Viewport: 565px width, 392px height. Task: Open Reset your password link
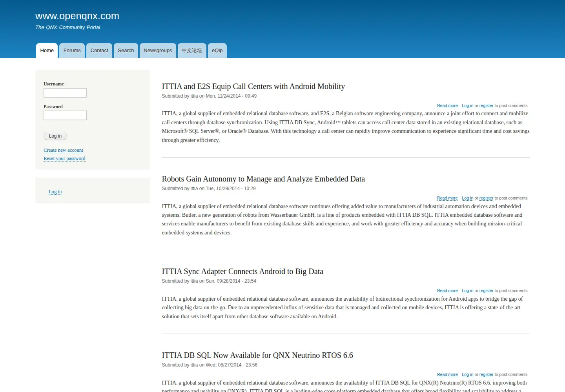click(x=64, y=158)
